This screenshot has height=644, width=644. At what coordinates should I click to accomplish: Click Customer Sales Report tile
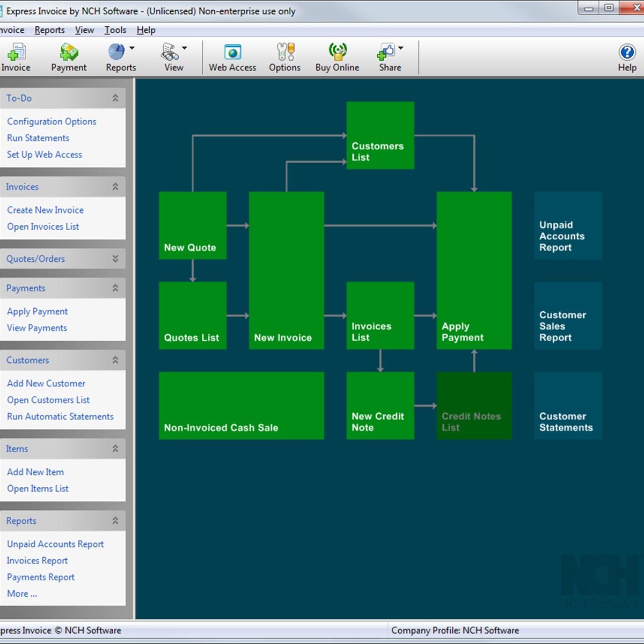click(x=568, y=316)
